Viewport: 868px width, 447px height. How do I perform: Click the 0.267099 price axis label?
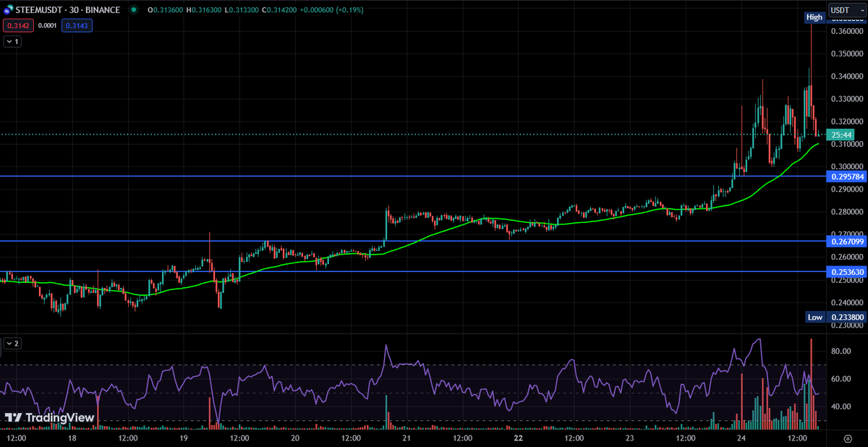846,242
